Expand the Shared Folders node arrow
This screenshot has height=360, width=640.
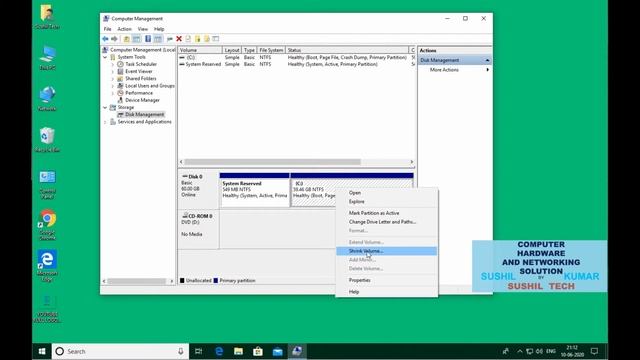(x=113, y=78)
